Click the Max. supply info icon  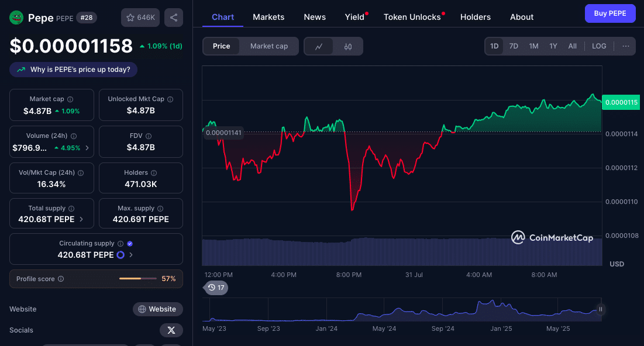tap(160, 209)
